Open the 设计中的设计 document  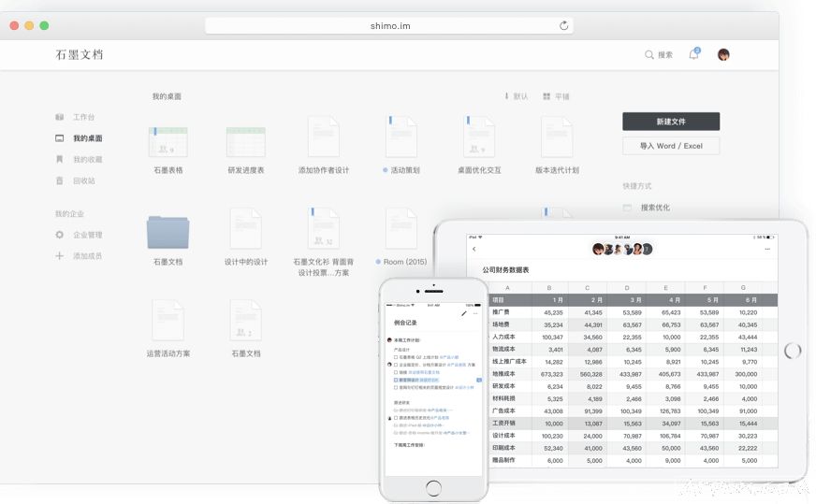click(245, 238)
